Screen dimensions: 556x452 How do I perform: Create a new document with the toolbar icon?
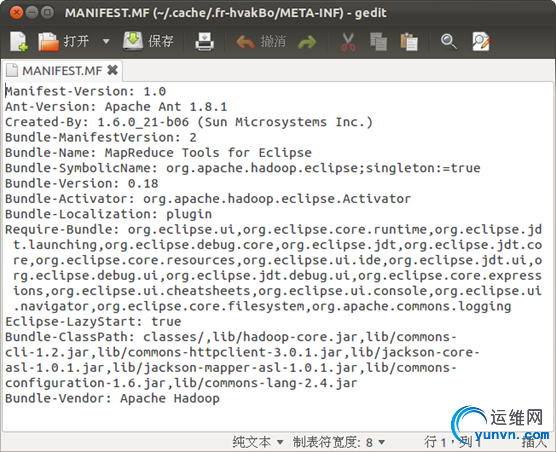19,41
